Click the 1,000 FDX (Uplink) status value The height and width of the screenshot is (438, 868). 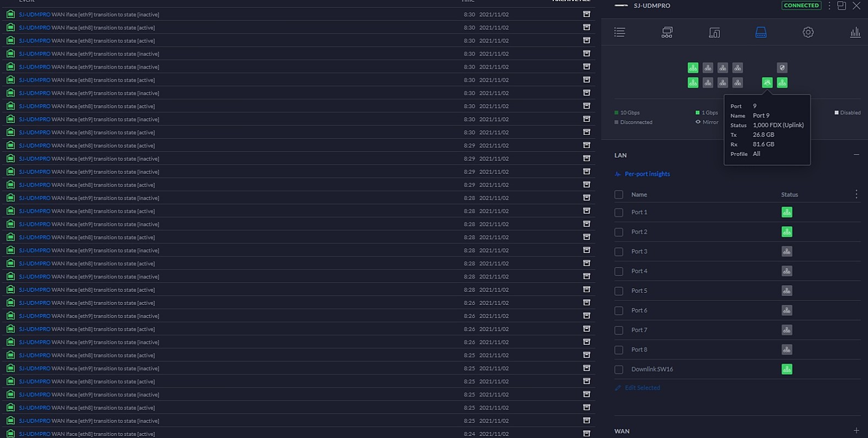tap(778, 125)
